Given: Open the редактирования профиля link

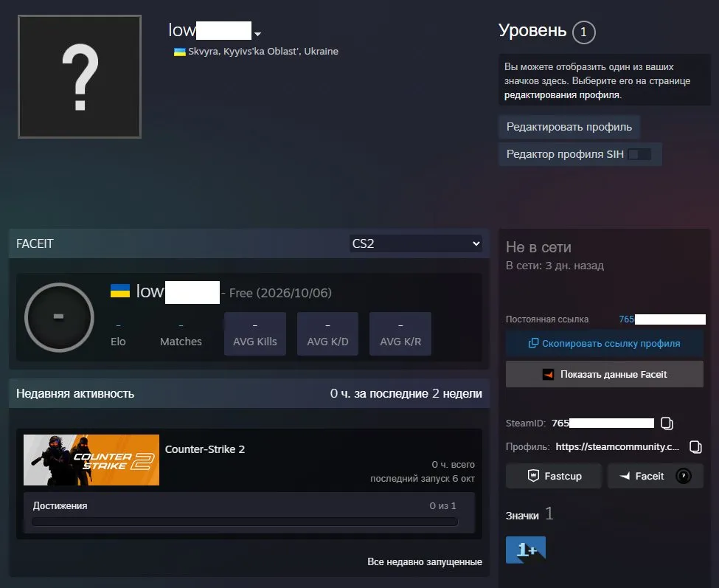Looking at the screenshot, I should (563, 95).
